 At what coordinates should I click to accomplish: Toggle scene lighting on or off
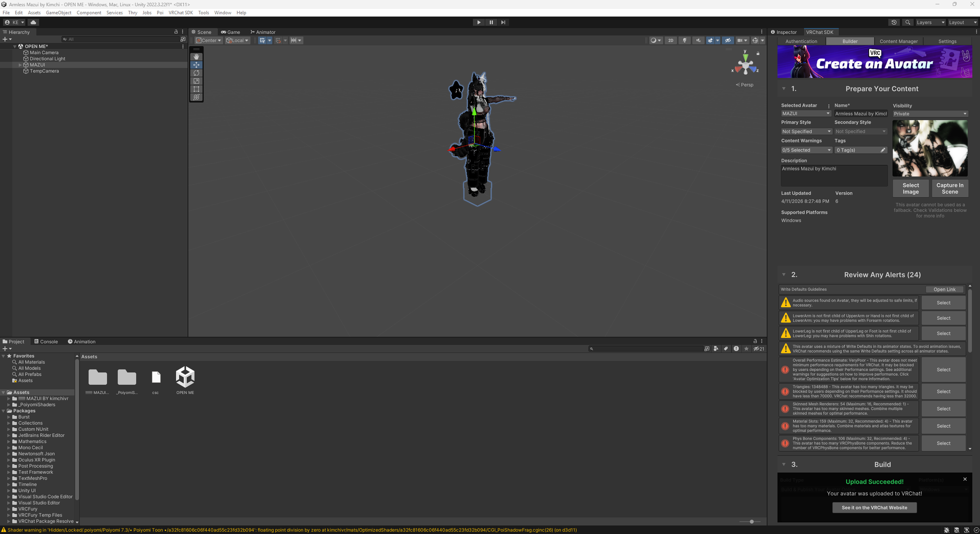point(685,41)
